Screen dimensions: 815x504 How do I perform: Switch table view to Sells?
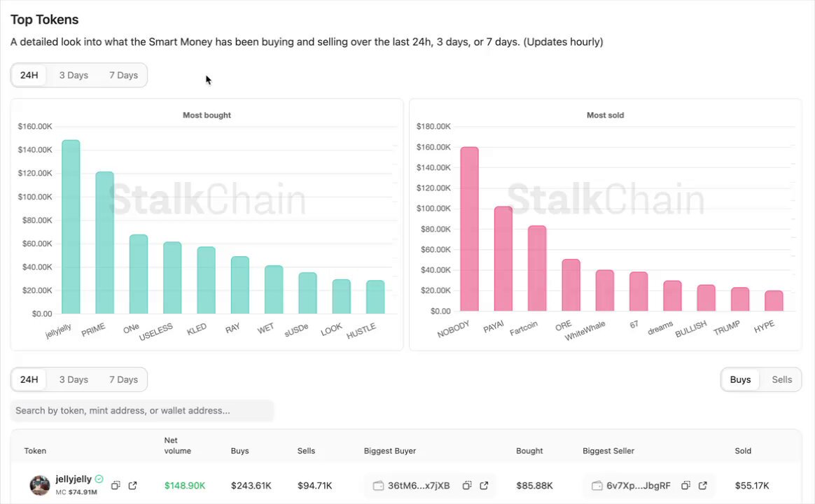pos(781,380)
